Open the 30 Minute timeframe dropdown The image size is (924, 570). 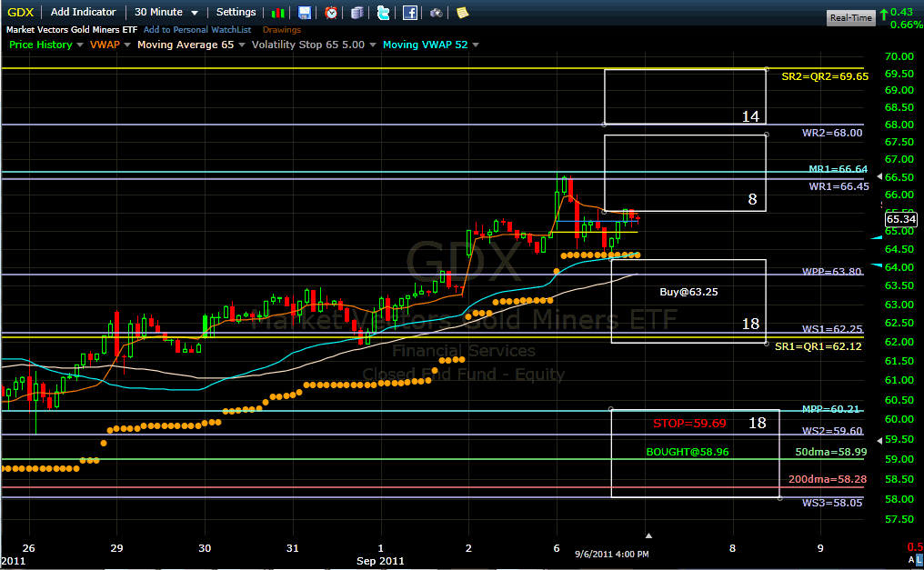click(166, 13)
